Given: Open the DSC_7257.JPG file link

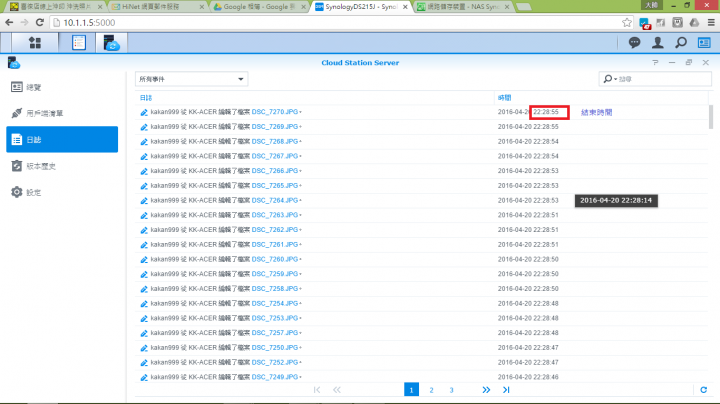Looking at the screenshot, I should (x=275, y=333).
